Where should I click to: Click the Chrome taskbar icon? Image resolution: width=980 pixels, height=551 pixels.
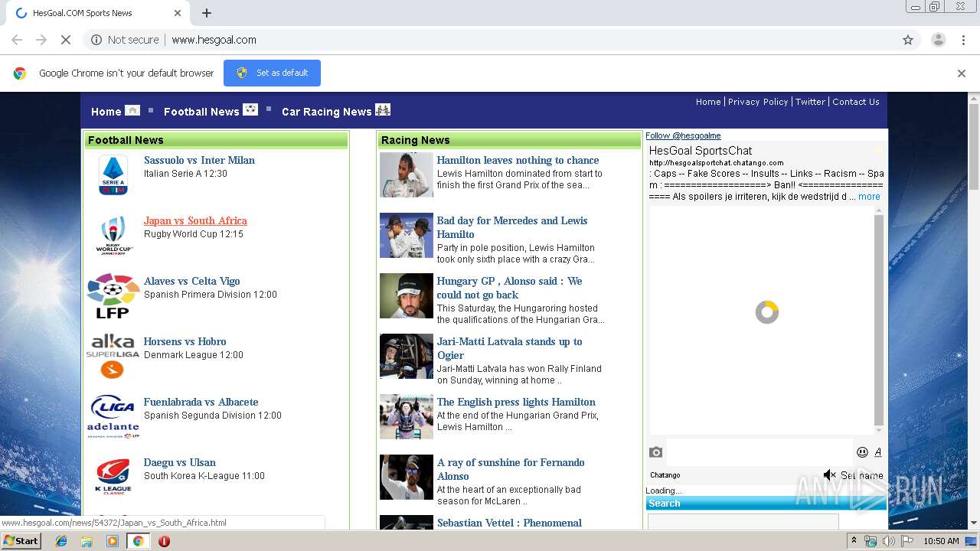click(x=139, y=541)
